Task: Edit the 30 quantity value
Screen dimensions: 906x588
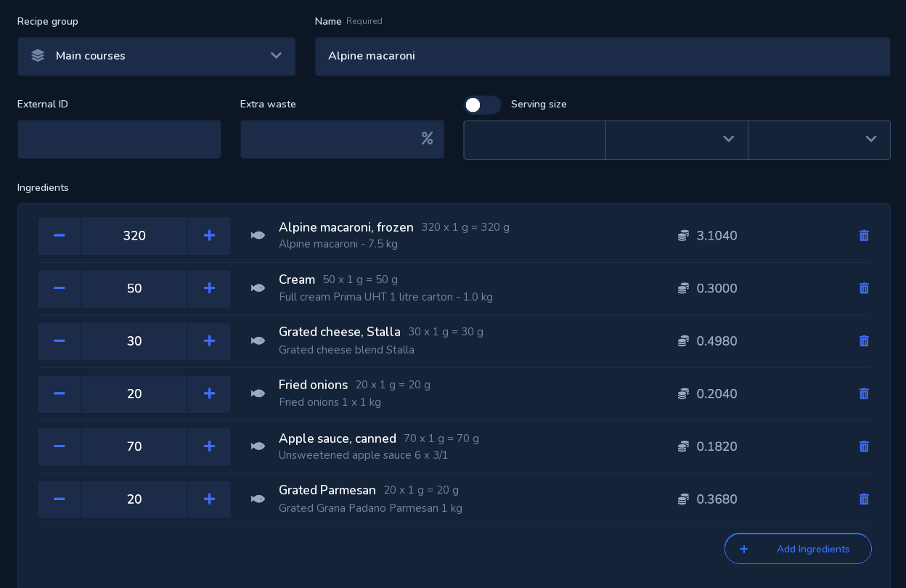Action: pyautogui.click(x=134, y=341)
